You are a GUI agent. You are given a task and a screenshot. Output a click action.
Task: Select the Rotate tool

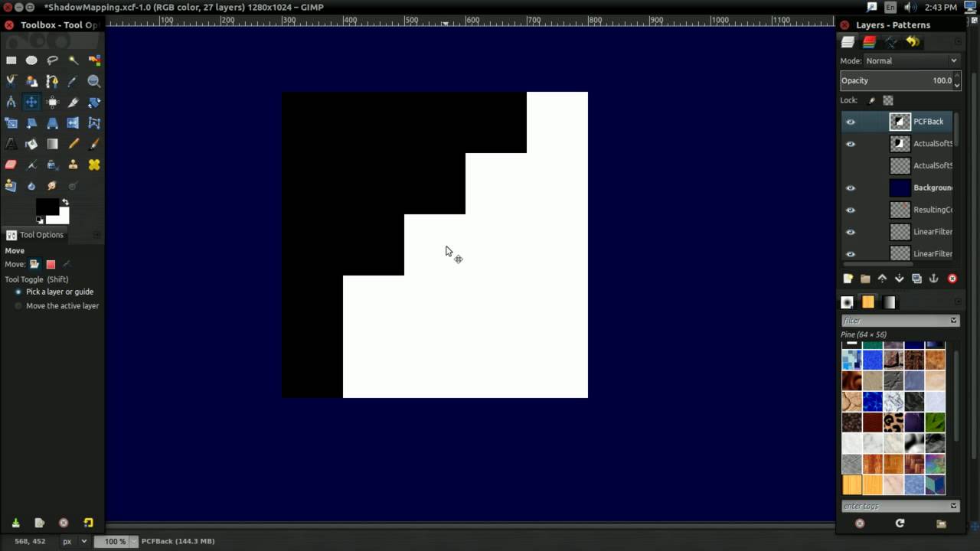94,102
